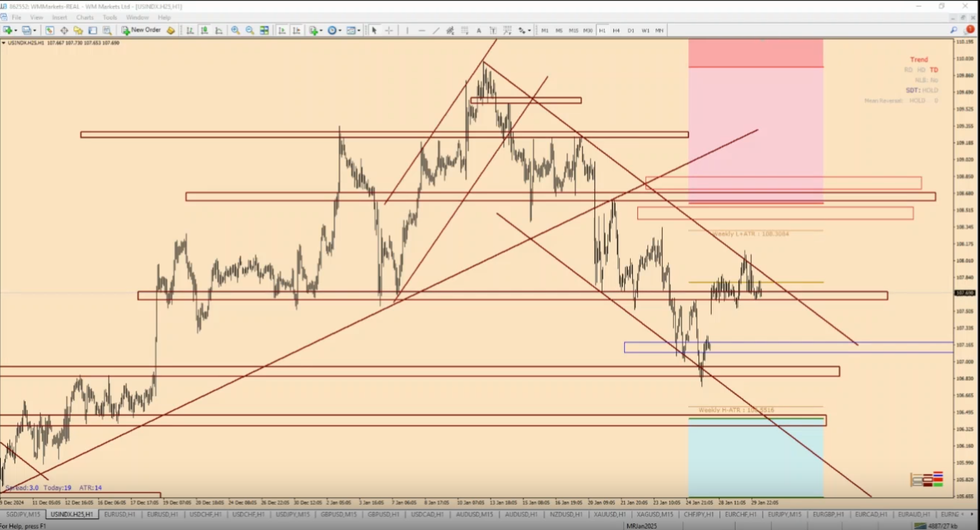Open a new chart window icon

pos(8,31)
